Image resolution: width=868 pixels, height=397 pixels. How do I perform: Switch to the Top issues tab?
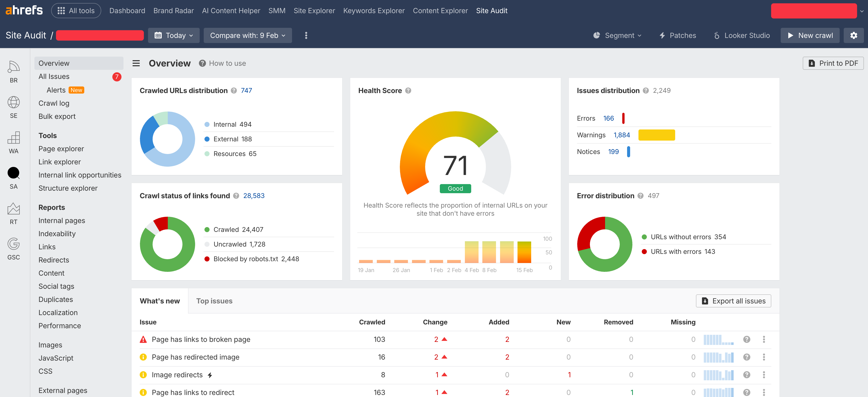(x=214, y=301)
